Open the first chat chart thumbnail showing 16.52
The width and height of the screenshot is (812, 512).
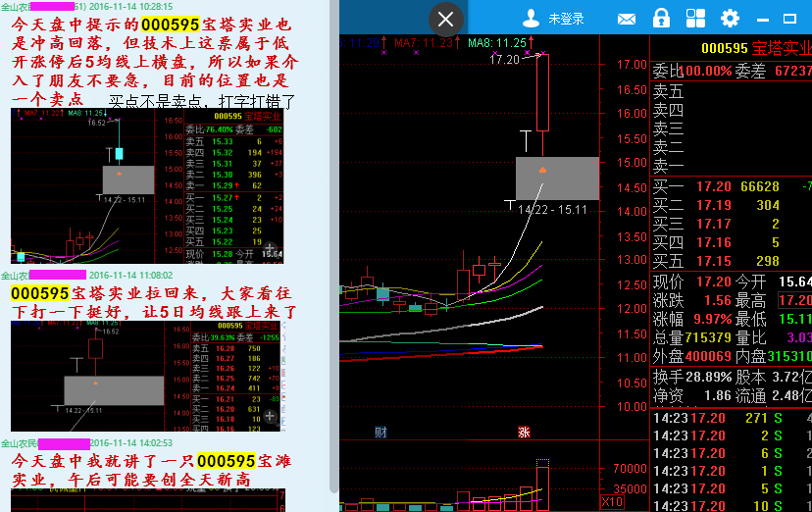pyautogui.click(x=147, y=185)
